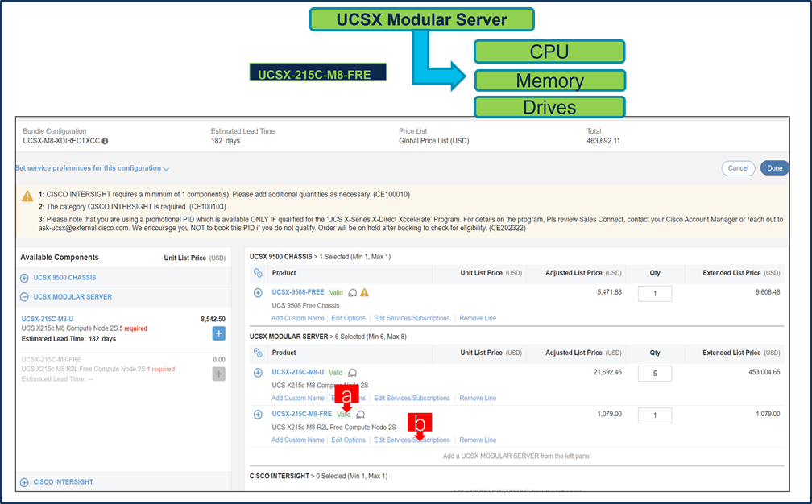Image resolution: width=812 pixels, height=504 pixels.
Task: Click the total value 463,692.11
Action: (603, 141)
